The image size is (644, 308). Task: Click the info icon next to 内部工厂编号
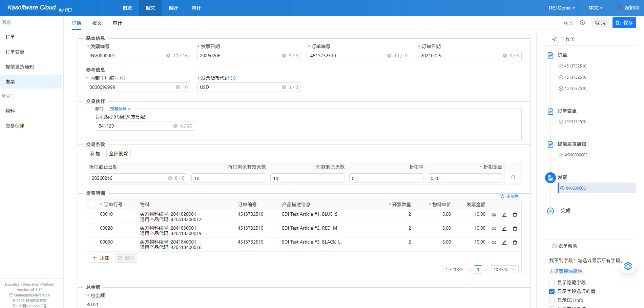(123, 78)
